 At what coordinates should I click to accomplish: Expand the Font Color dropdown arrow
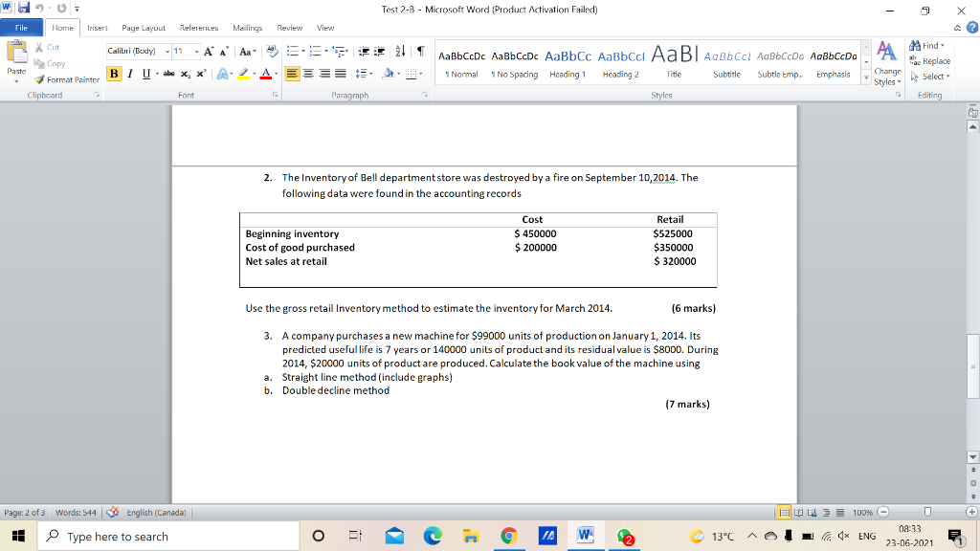(275, 73)
